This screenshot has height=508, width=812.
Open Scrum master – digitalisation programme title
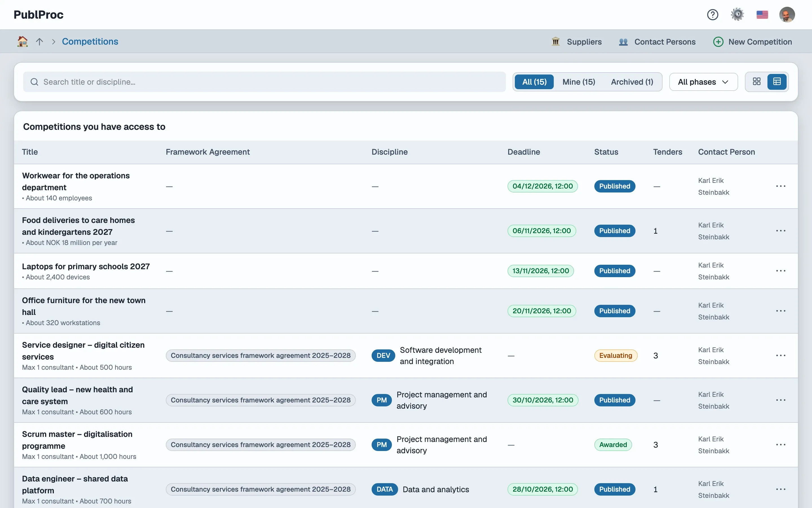77,440
